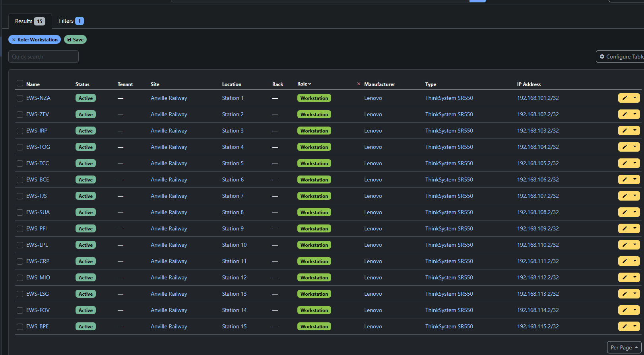The width and height of the screenshot is (644, 355).
Task: Open actions dropdown arrow for EWS-BPE
Action: pyautogui.click(x=635, y=326)
